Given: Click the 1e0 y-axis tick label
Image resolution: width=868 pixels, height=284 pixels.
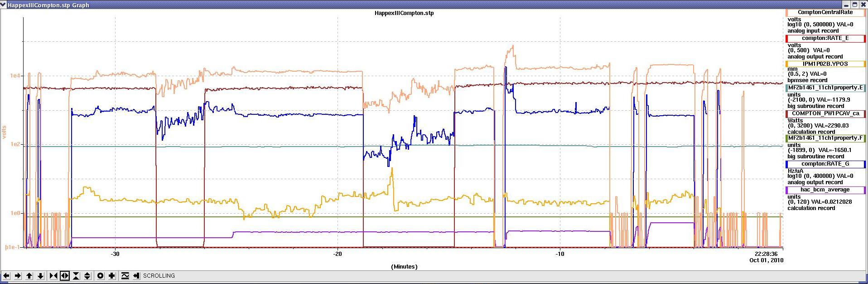Looking at the screenshot, I should pos(15,213).
